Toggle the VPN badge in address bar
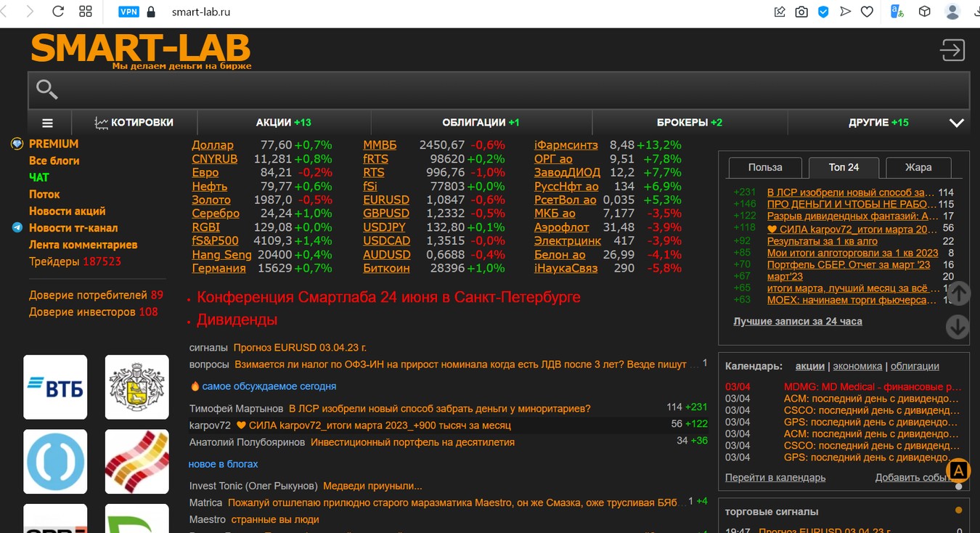This screenshot has height=533, width=980. coord(128,12)
